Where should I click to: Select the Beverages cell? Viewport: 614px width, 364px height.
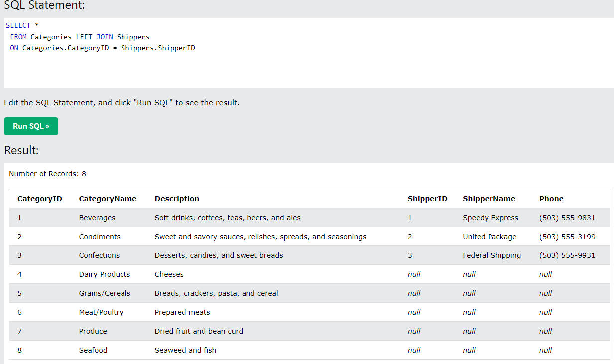[x=97, y=218]
